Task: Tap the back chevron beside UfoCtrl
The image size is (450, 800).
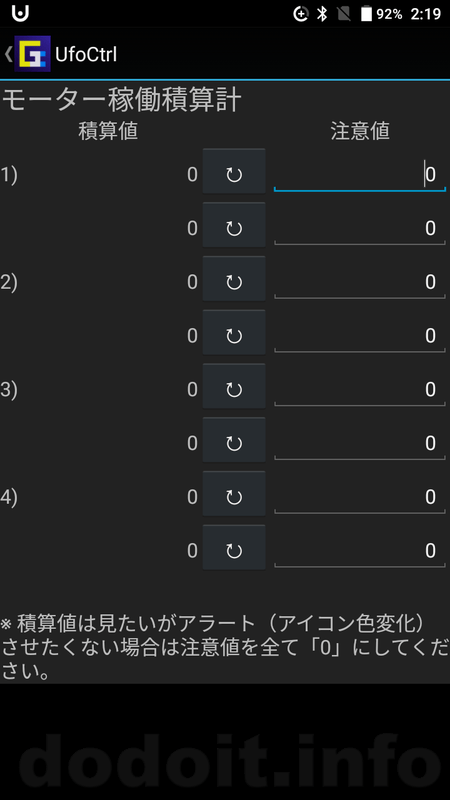Action: pyautogui.click(x=8, y=54)
